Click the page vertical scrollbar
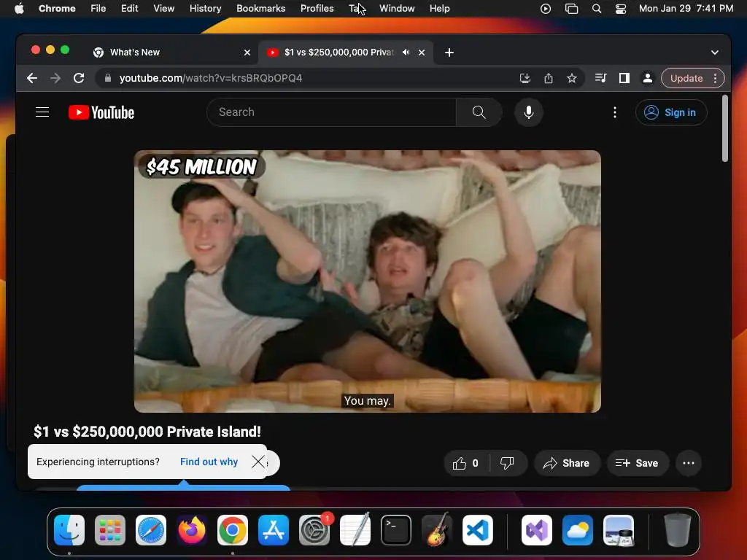This screenshot has height=560, width=747. (724, 128)
